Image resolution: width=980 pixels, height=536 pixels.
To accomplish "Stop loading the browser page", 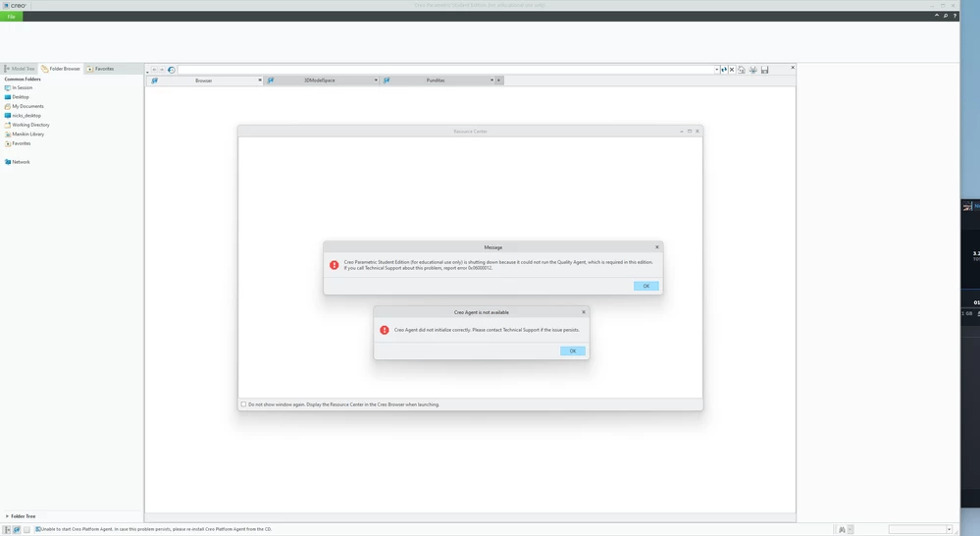I will [x=732, y=70].
